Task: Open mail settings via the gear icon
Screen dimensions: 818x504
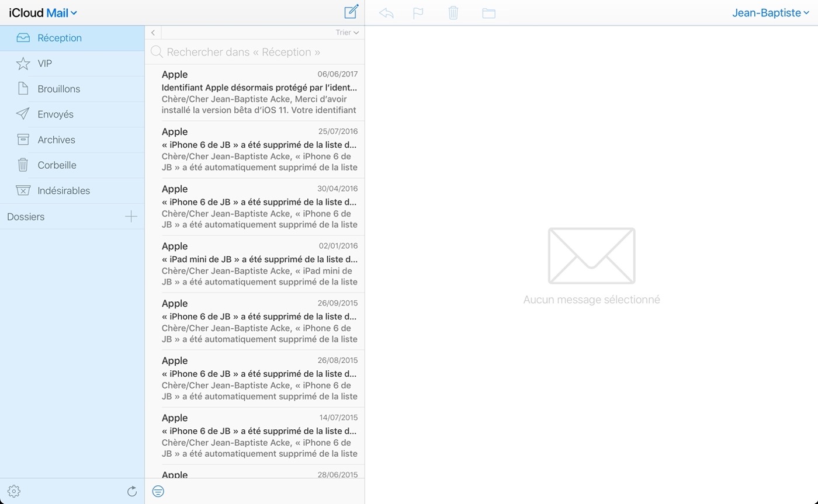Action: [x=13, y=491]
